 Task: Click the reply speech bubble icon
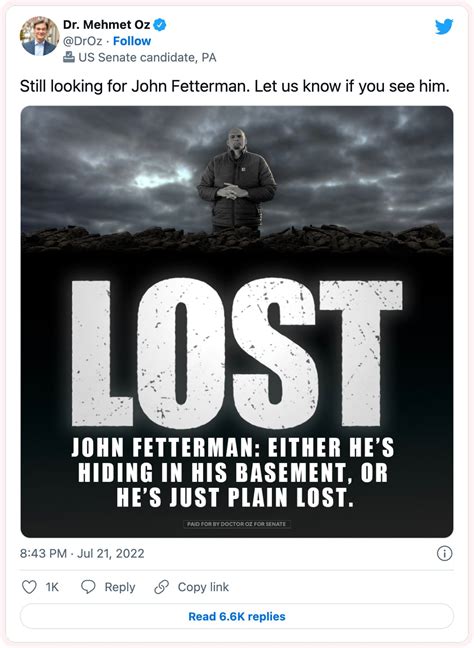pos(88,587)
